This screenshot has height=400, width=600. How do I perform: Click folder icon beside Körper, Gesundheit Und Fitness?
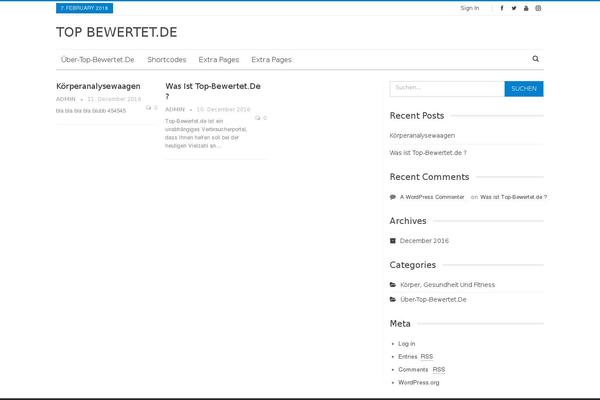(x=393, y=285)
